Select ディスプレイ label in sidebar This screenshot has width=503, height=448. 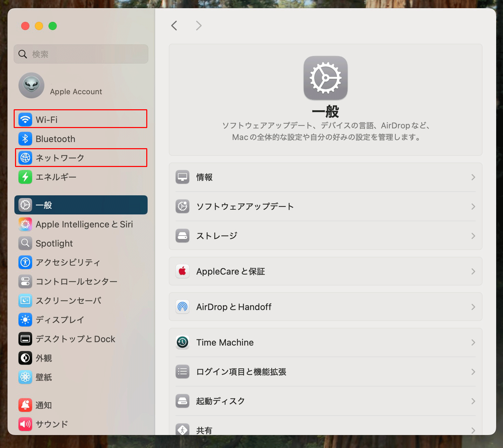(60, 320)
